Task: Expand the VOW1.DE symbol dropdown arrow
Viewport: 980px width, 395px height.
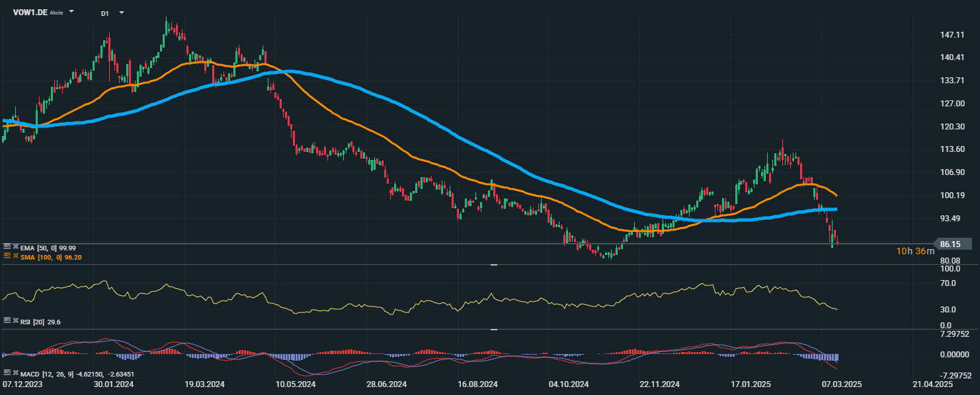Action: click(x=71, y=12)
